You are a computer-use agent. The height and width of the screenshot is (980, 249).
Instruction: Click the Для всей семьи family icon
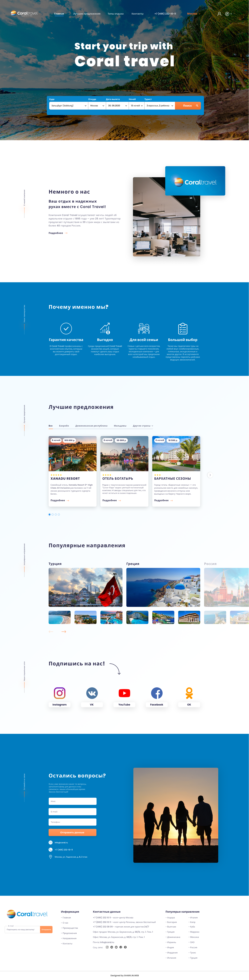(144, 328)
